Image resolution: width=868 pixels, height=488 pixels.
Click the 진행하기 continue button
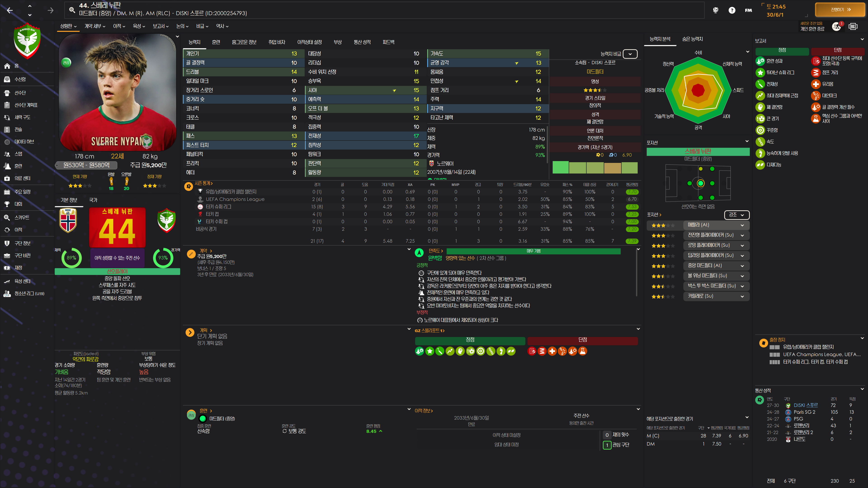(x=840, y=10)
